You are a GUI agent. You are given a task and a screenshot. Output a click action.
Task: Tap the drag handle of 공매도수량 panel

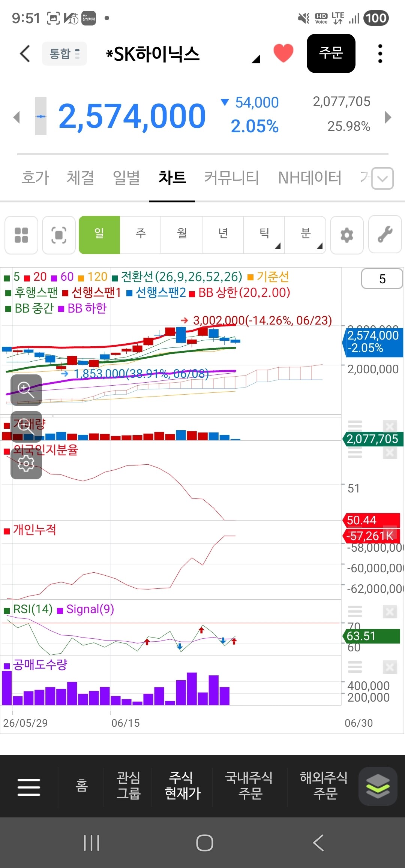(355, 667)
